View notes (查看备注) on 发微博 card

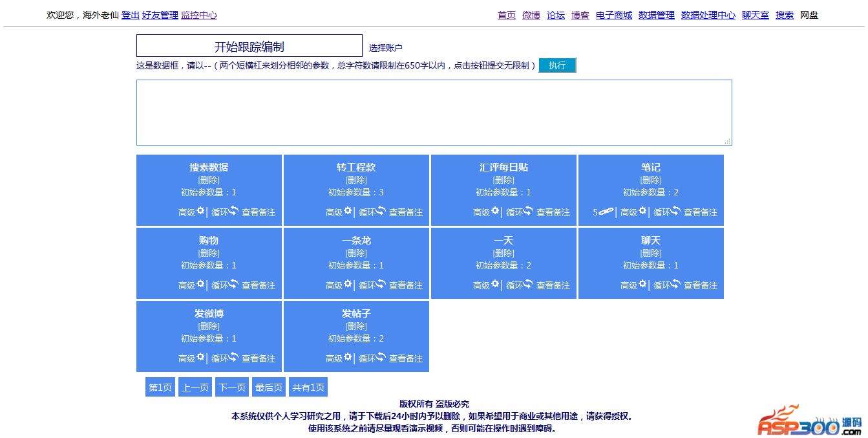[x=259, y=358]
